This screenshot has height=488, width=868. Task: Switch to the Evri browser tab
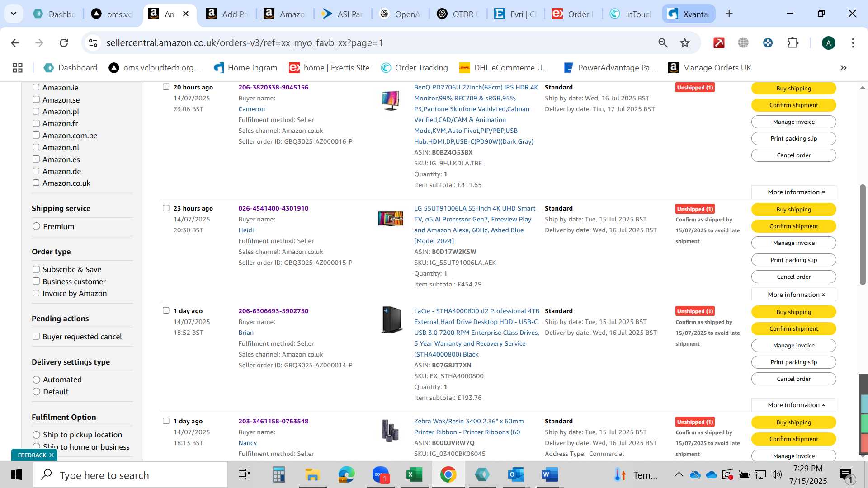(515, 14)
